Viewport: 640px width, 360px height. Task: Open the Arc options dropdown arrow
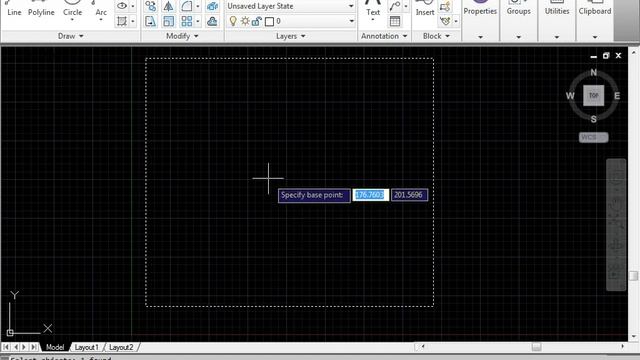tap(101, 20)
